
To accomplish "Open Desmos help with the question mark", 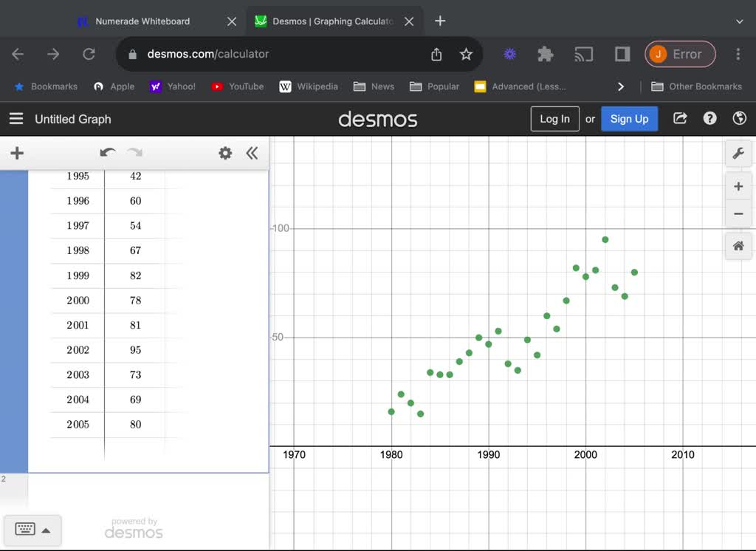I will point(709,118).
